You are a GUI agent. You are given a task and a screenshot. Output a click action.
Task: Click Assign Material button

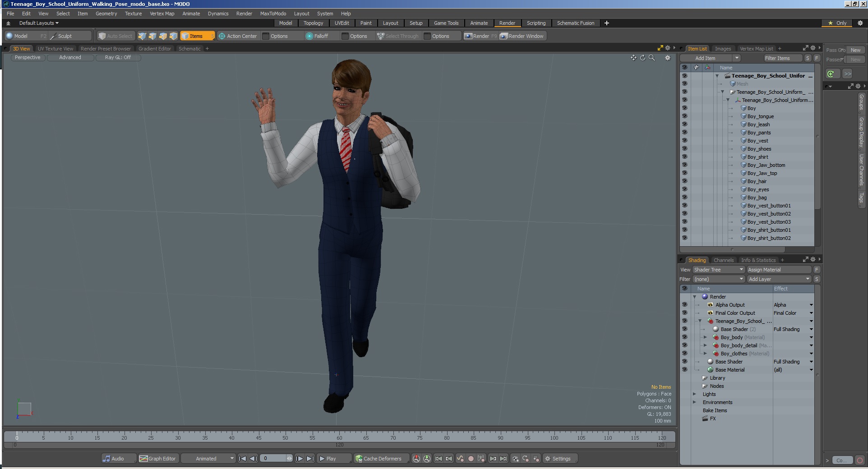[x=779, y=270]
